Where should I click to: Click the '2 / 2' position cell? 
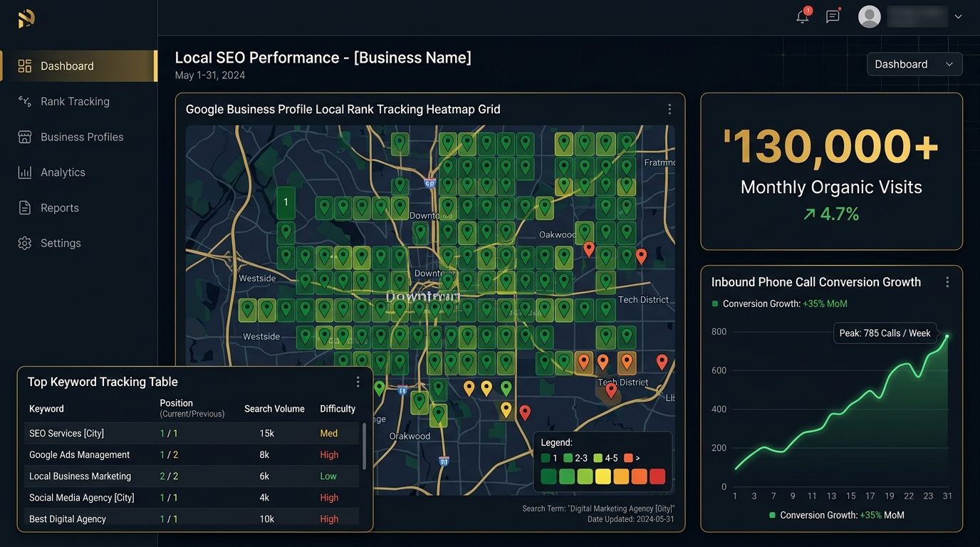[169, 476]
